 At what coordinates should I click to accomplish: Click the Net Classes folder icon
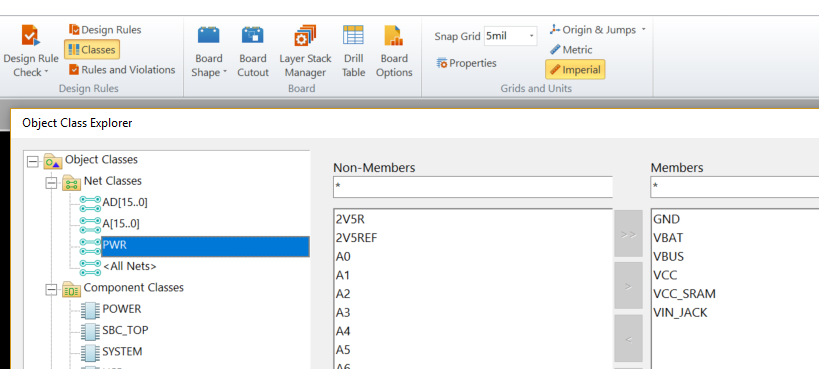click(72, 183)
